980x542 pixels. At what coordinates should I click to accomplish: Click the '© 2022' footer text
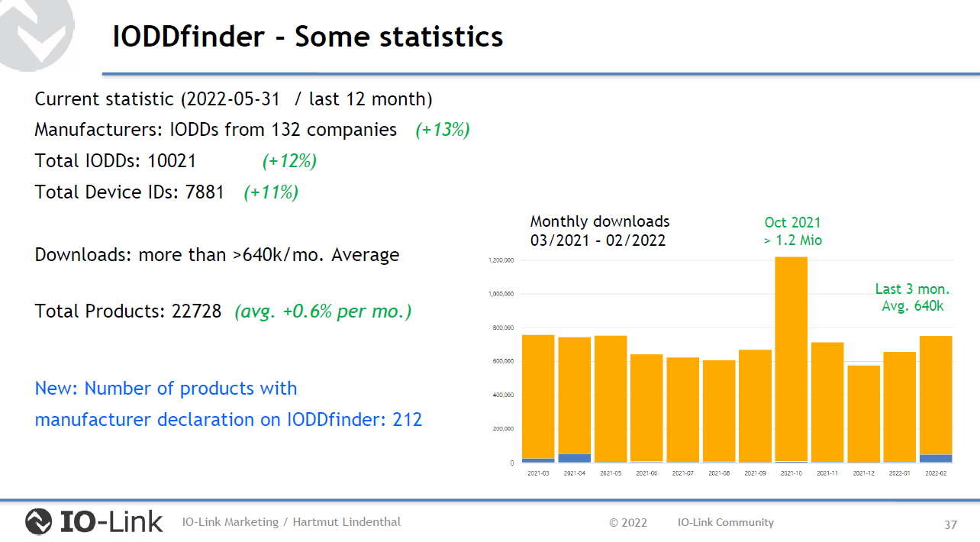click(628, 523)
